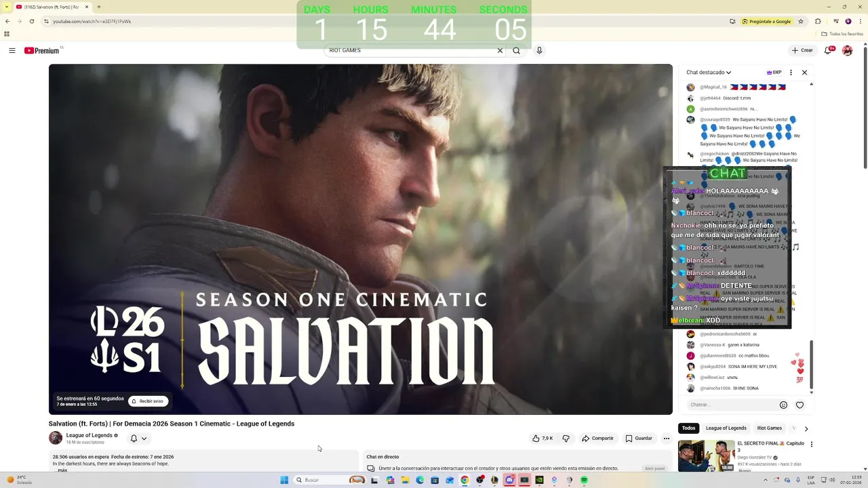Click the Salvation premiere video player

361,239
